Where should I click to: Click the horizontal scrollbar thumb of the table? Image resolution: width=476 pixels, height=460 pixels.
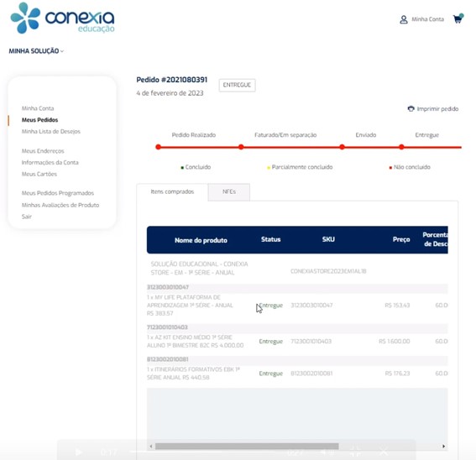click(247, 447)
